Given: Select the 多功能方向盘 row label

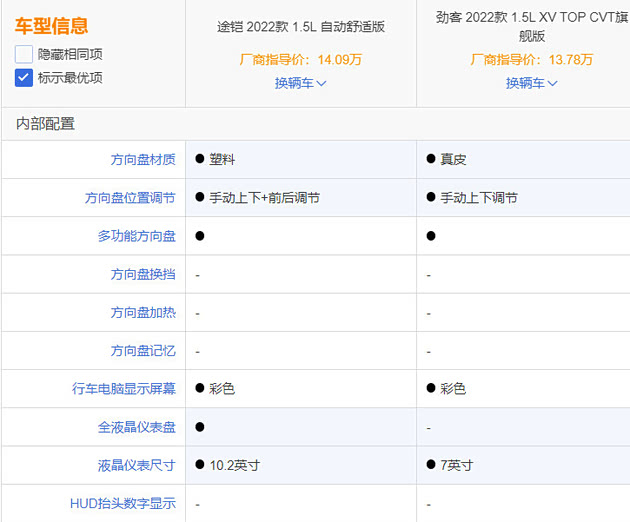Looking at the screenshot, I should pos(136,236).
